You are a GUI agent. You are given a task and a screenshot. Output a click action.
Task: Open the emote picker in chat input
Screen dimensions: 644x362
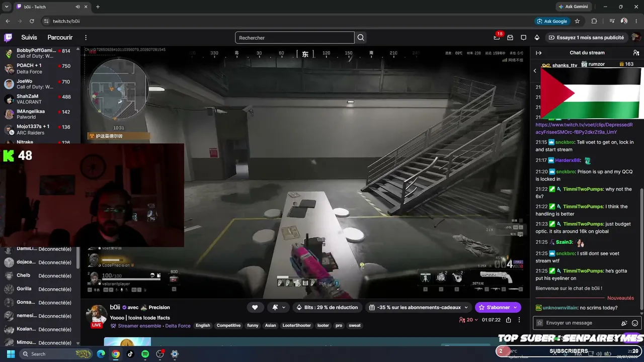[x=634, y=323]
